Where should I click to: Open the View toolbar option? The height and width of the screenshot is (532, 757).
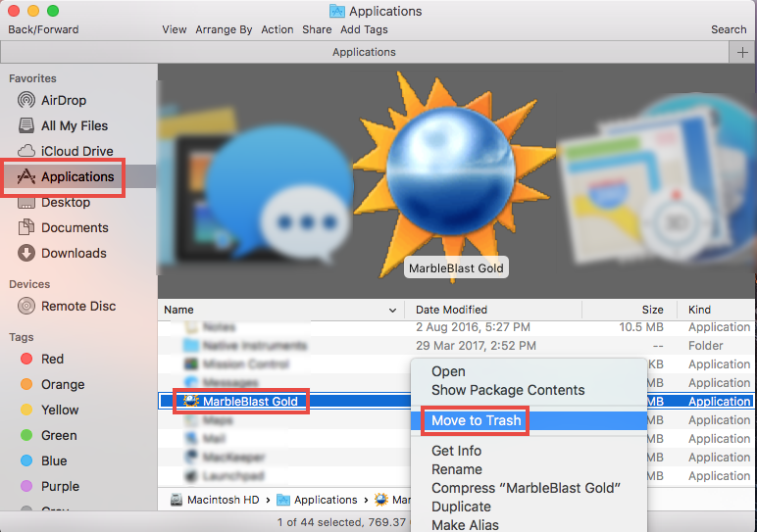coord(175,29)
